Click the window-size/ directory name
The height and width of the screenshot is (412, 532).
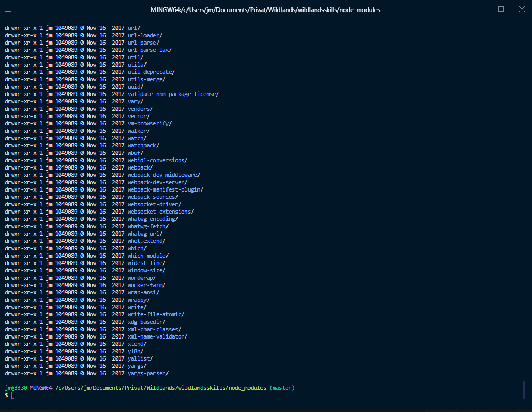147,270
